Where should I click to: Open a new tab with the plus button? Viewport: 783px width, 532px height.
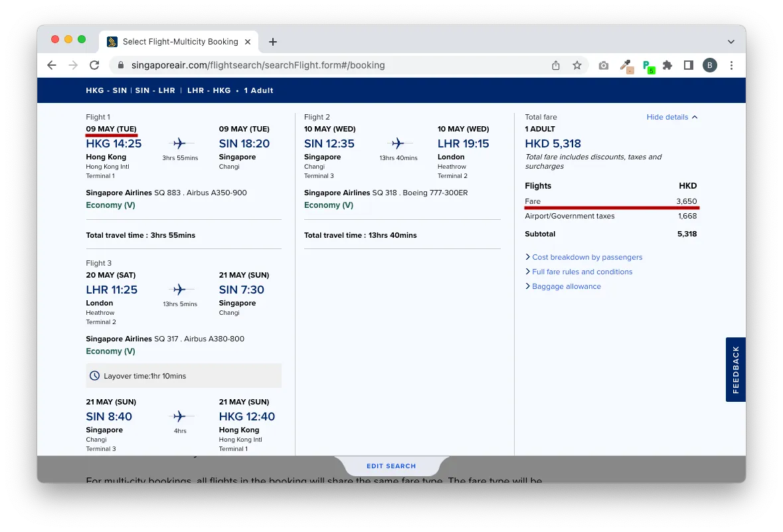tap(273, 42)
